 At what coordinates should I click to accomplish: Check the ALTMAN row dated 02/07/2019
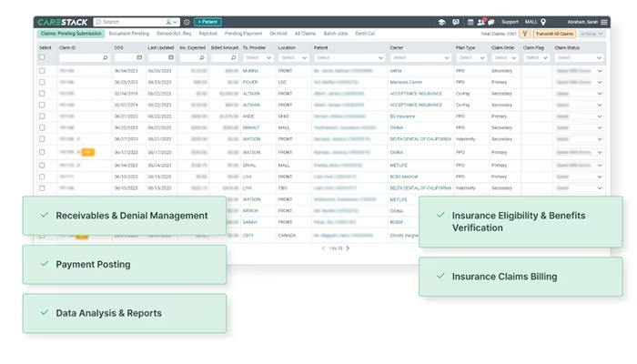click(x=42, y=105)
